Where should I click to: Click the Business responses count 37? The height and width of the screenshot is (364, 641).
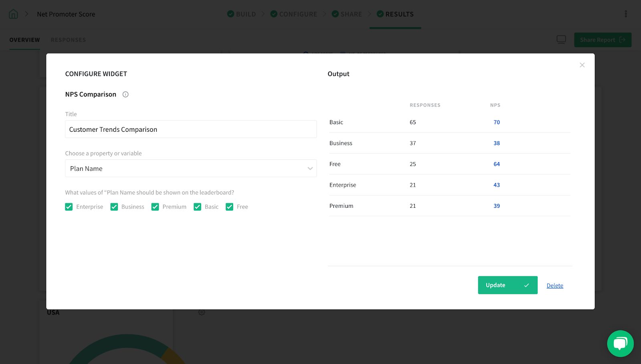[x=413, y=143]
